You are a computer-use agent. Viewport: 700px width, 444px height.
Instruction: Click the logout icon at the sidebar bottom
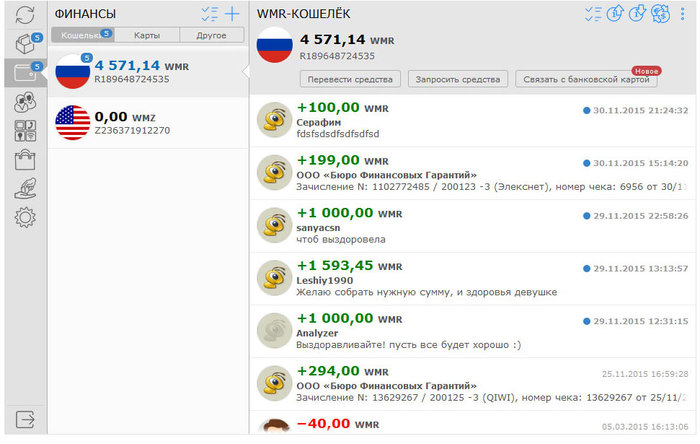pyautogui.click(x=25, y=419)
